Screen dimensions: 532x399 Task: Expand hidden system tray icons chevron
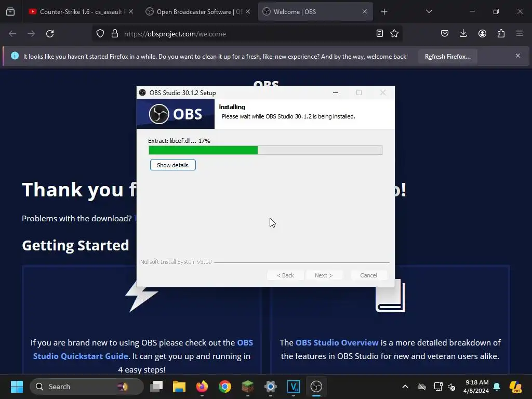click(x=405, y=387)
